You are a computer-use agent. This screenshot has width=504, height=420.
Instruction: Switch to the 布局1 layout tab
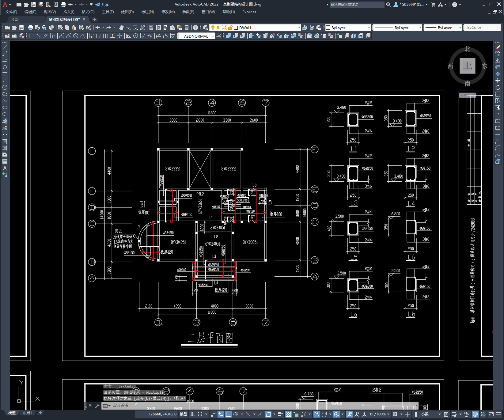(27, 413)
